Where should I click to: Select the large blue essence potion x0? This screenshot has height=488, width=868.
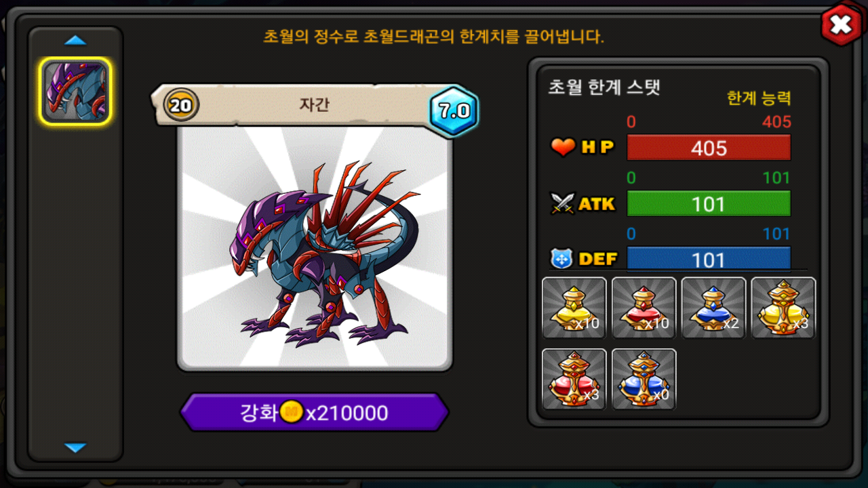point(644,379)
